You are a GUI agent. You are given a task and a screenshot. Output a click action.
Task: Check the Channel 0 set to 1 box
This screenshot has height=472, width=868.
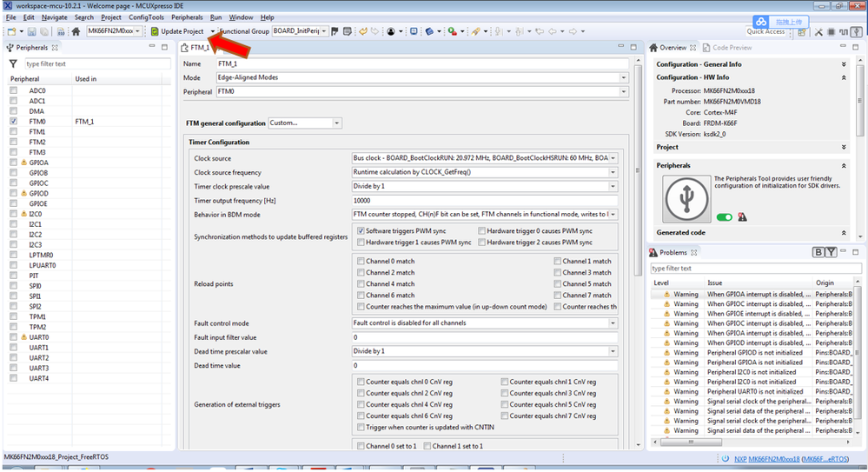click(x=361, y=446)
